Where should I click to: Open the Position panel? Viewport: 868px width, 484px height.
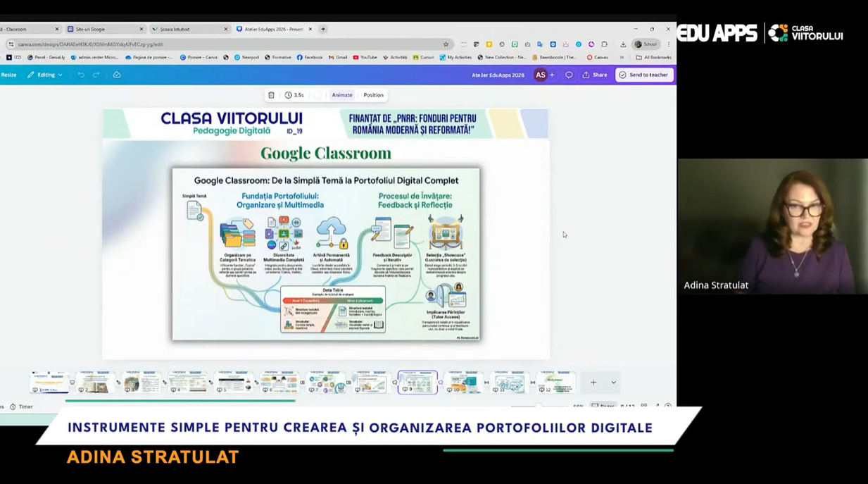pyautogui.click(x=373, y=95)
